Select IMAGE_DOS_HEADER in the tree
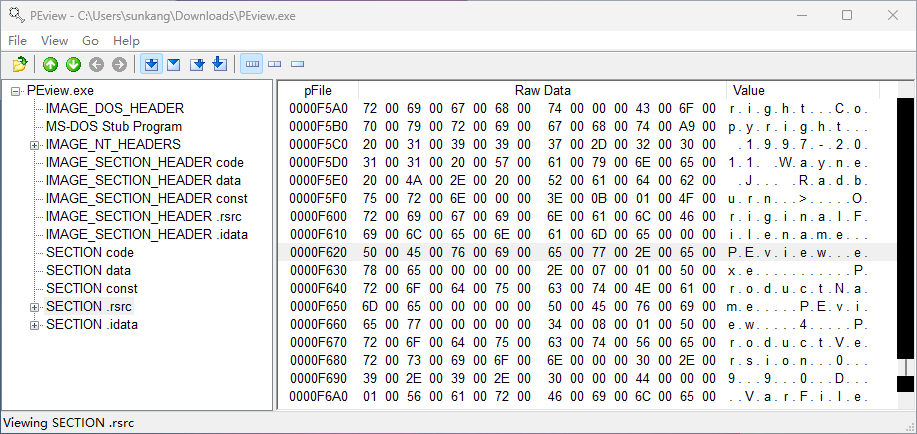 pyautogui.click(x=115, y=108)
